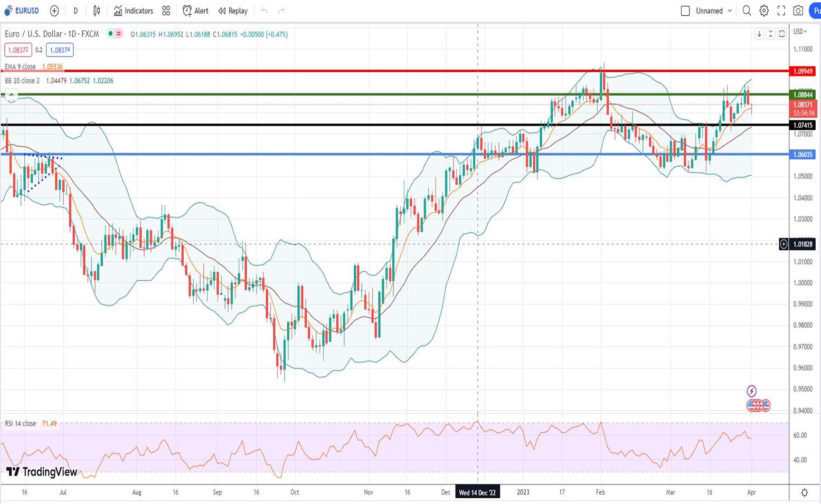Collapse the indicator legend with chevron
The height and width of the screenshot is (504, 821).
pos(11,95)
